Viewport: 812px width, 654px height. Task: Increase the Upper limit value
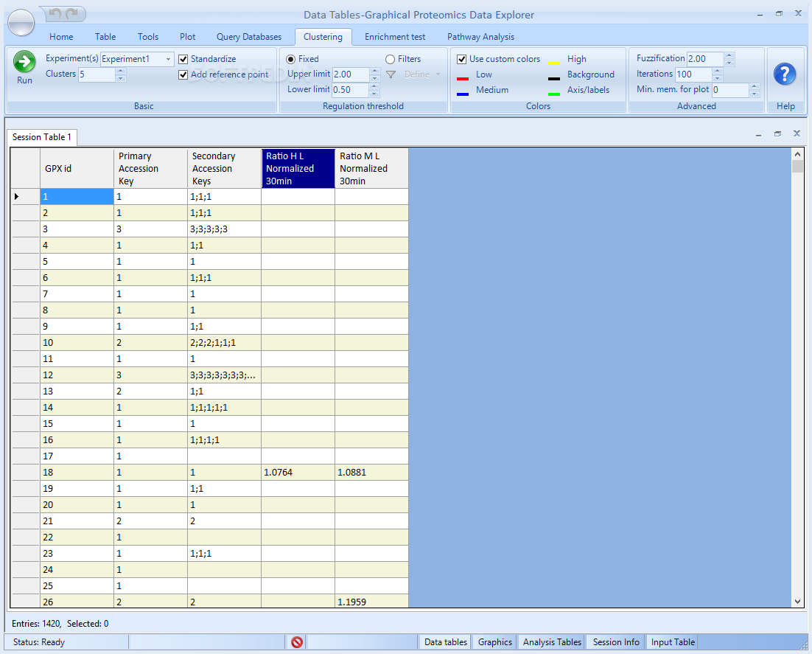point(375,71)
